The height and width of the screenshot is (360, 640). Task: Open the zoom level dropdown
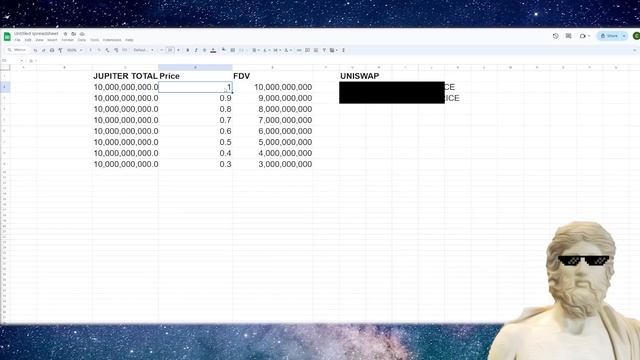(x=74, y=50)
